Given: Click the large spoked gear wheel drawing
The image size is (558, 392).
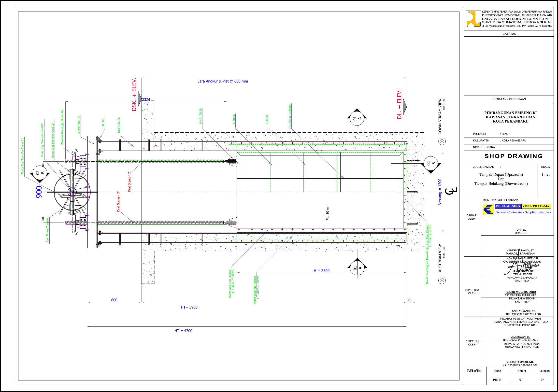Looking at the screenshot, I should 72,192.
